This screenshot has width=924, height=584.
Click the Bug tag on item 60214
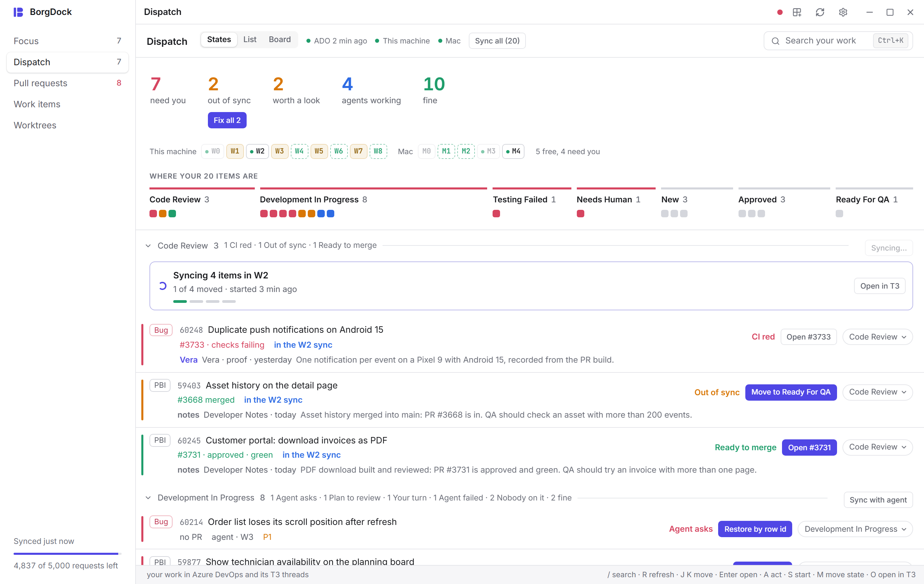161,522
